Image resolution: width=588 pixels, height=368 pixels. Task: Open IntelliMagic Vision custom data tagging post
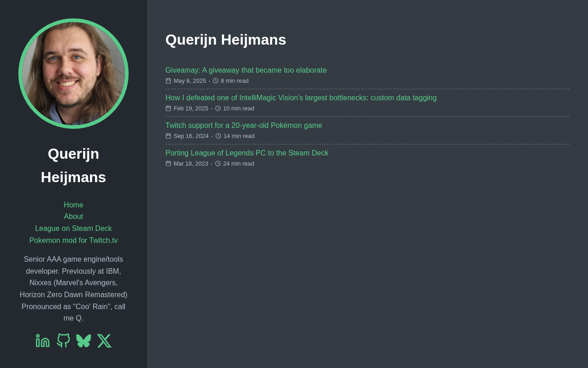click(x=301, y=98)
